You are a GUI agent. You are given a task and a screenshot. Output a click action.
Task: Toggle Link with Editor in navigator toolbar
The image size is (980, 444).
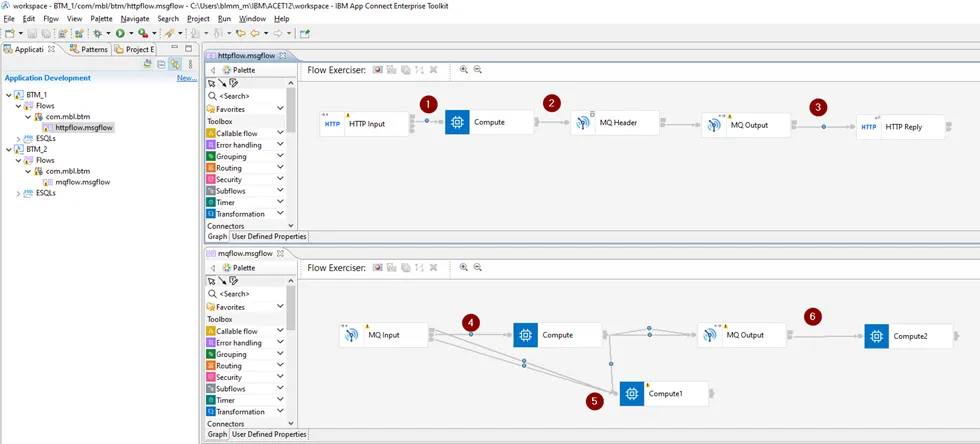(175, 64)
